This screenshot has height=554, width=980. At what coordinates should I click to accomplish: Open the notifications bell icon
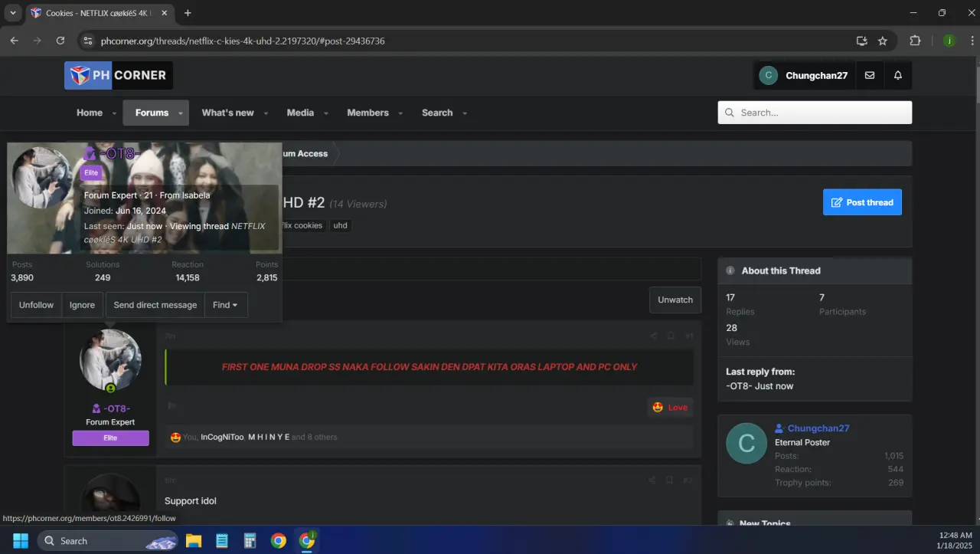click(x=898, y=75)
